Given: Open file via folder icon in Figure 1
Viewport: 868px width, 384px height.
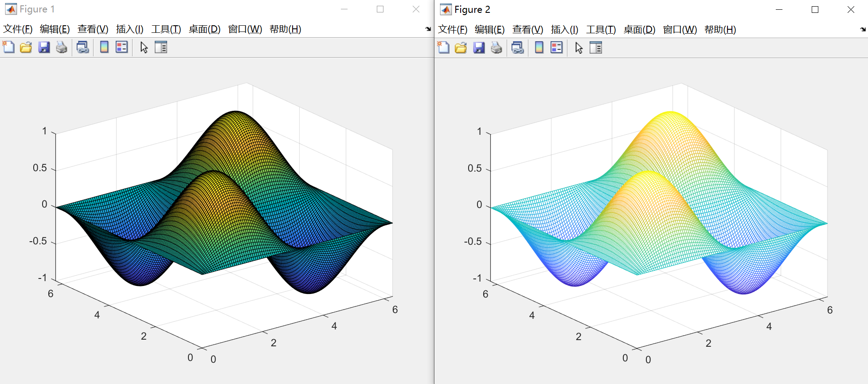Looking at the screenshot, I should 26,47.
